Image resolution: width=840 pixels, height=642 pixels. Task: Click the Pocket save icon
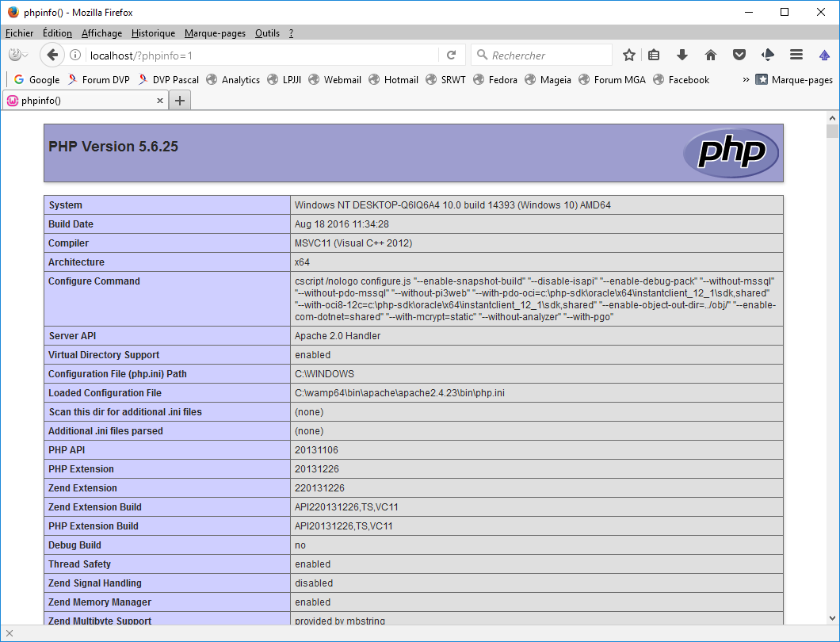coord(739,55)
